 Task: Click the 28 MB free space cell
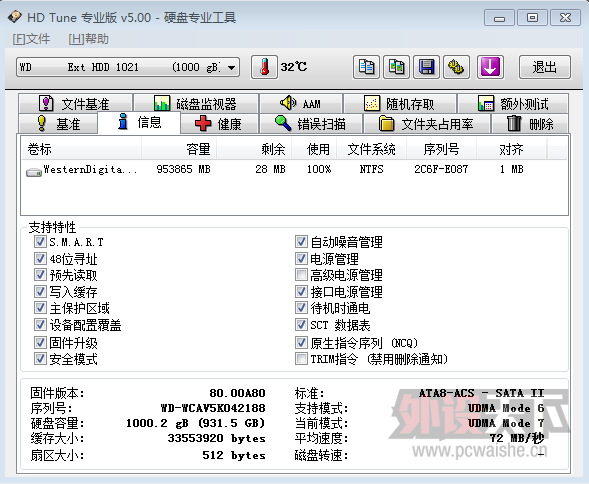(270, 169)
